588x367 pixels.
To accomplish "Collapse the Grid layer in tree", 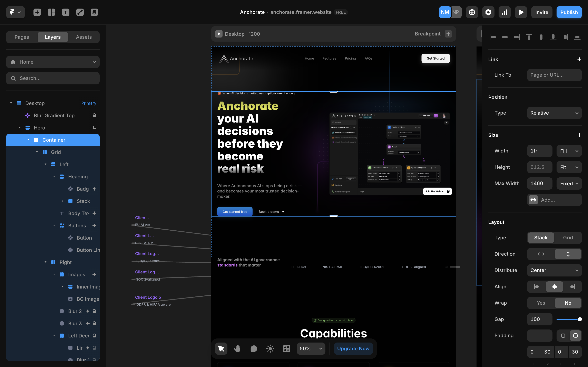I will coord(37,152).
